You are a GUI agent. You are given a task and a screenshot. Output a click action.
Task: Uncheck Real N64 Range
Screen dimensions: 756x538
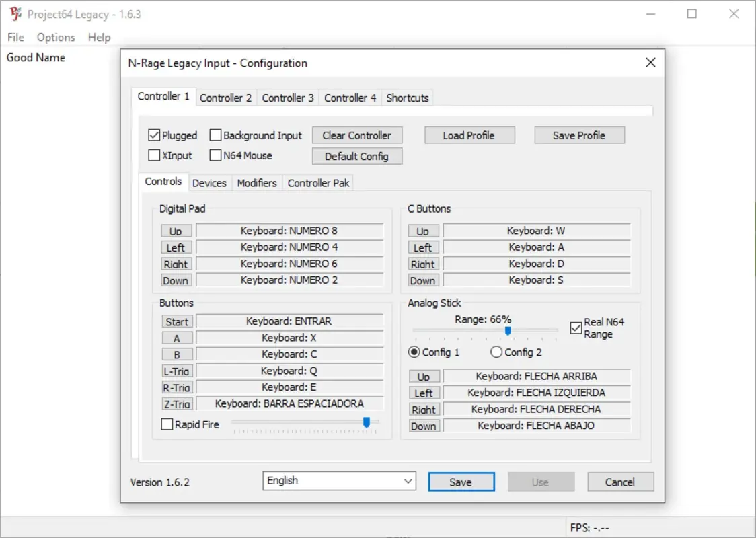click(576, 328)
